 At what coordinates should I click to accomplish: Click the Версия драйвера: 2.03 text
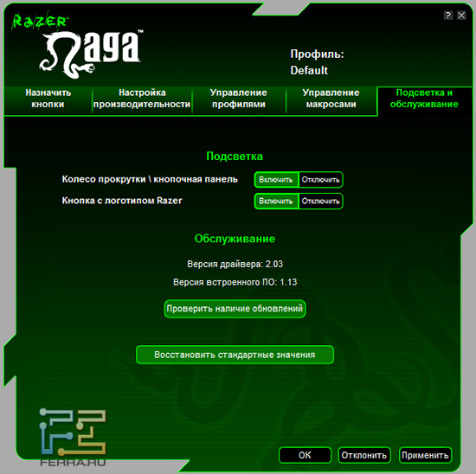pos(235,264)
